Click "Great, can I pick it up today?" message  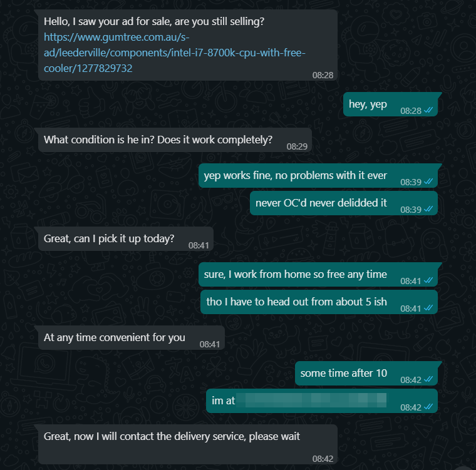[x=109, y=239]
